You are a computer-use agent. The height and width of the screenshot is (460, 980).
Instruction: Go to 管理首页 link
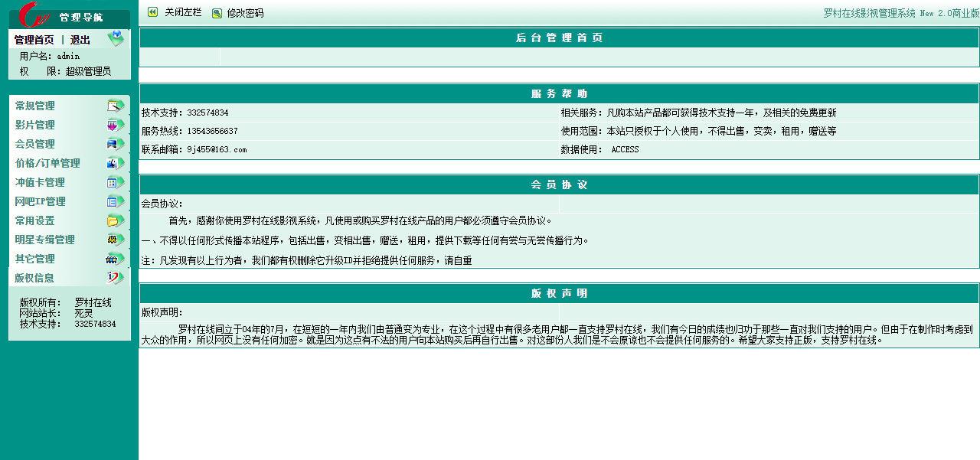34,40
